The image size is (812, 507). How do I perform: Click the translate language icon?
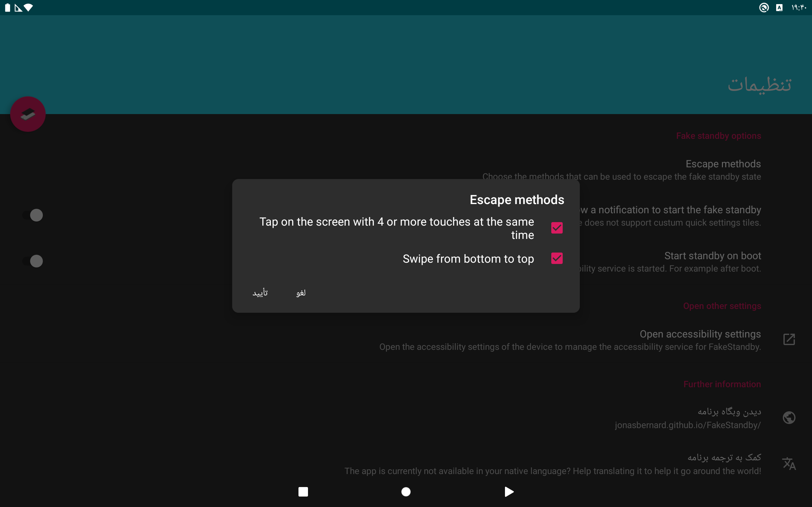coord(789,464)
